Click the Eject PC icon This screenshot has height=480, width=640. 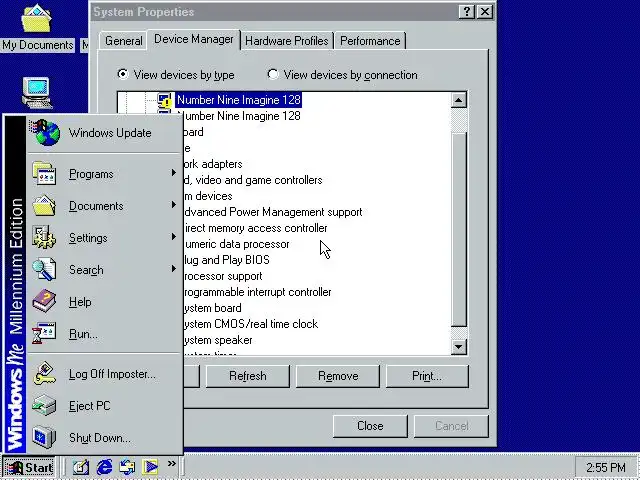pyautogui.click(x=44, y=405)
